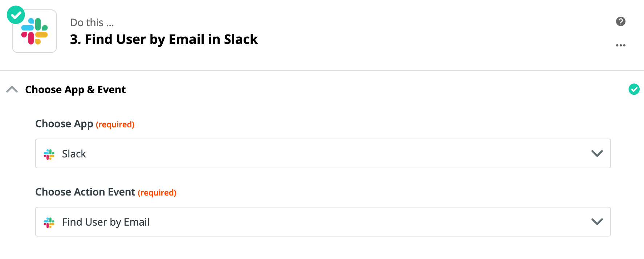Open the three-dot more options menu
Image resolution: width=644 pixels, height=259 pixels.
621,45
